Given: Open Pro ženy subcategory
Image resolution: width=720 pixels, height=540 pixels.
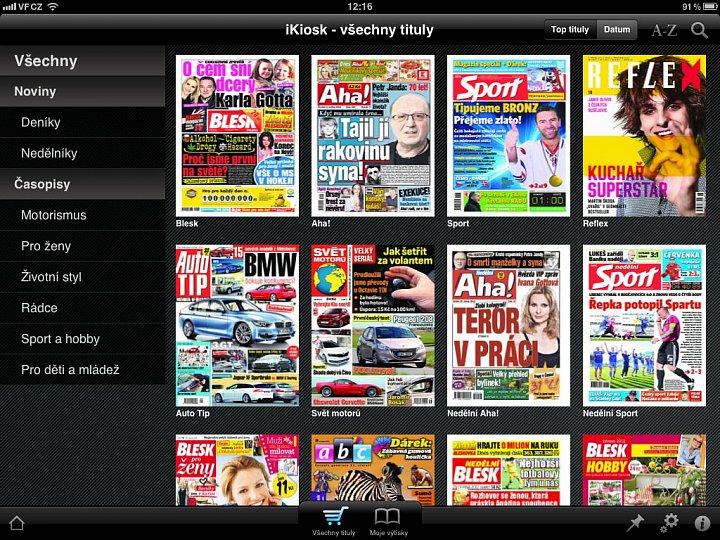Looking at the screenshot, I should (83, 246).
